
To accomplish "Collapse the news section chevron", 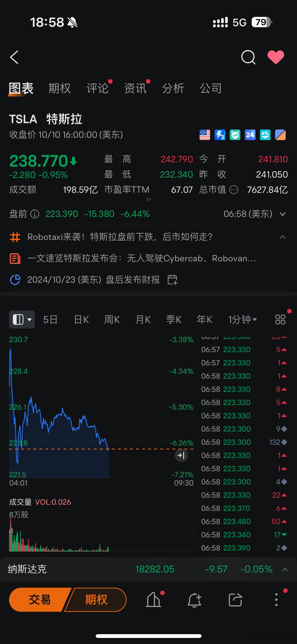I will pos(283,237).
